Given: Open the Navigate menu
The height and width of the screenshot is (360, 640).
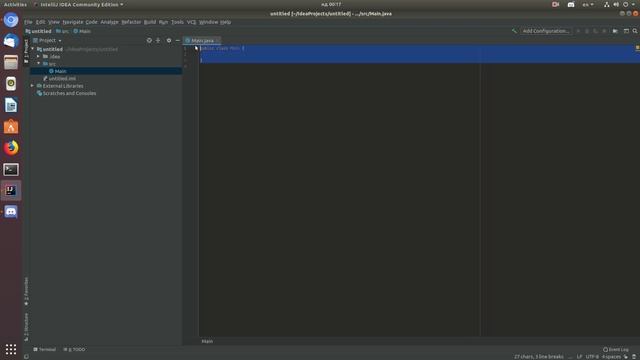Looking at the screenshot, I should click(73, 22).
